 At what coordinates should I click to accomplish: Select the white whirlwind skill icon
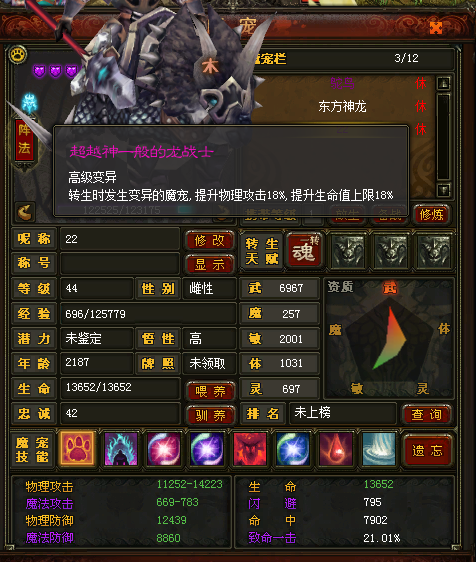(x=379, y=449)
